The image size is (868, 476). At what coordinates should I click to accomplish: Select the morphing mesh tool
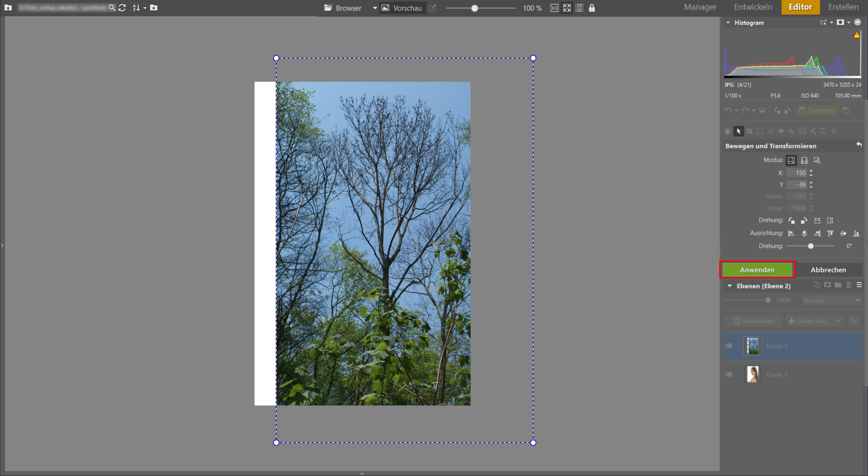[802, 131]
